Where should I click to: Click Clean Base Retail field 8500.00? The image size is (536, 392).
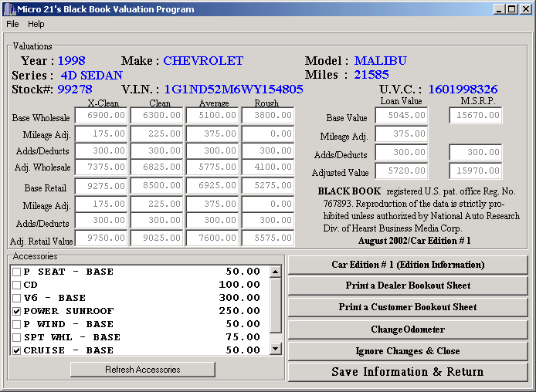tap(157, 186)
